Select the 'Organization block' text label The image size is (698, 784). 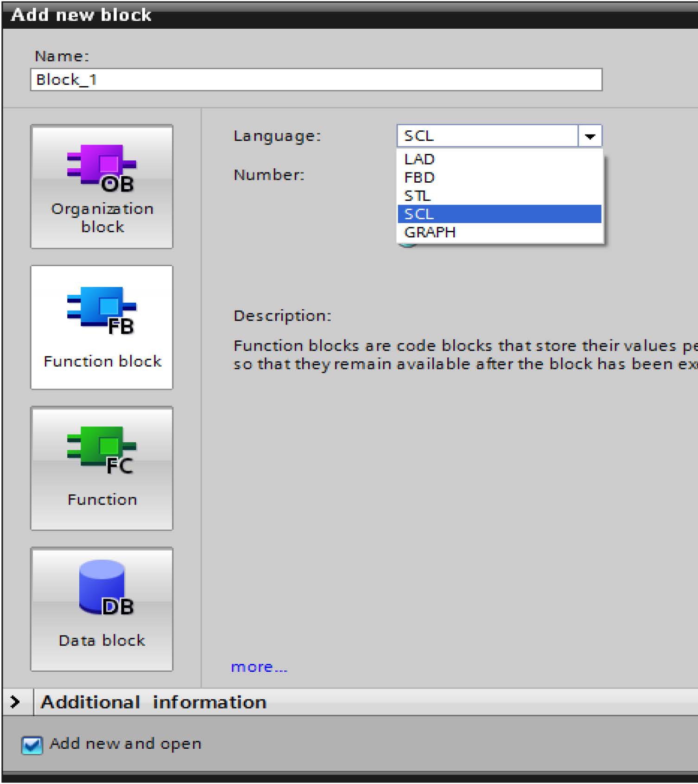102,218
